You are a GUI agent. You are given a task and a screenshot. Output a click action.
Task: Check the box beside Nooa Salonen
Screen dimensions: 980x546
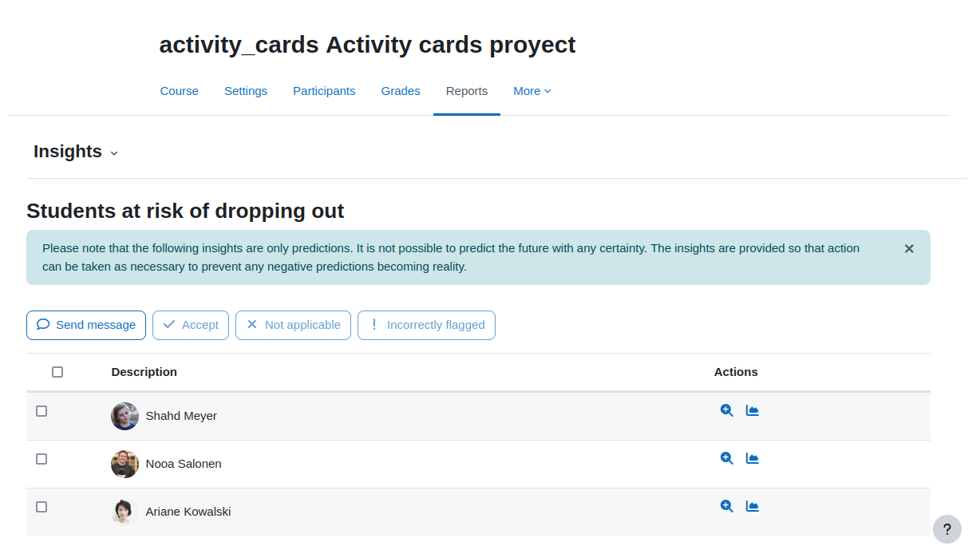[41, 459]
